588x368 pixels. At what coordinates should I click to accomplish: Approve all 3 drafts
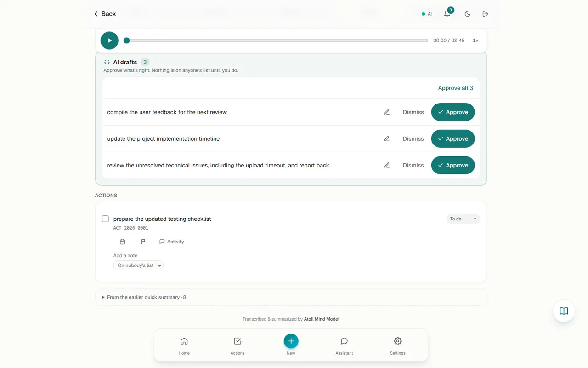tap(455, 88)
